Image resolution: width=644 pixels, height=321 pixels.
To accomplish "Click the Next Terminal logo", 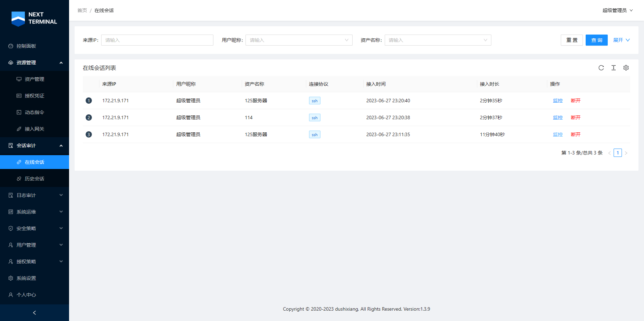I will click(x=34, y=18).
